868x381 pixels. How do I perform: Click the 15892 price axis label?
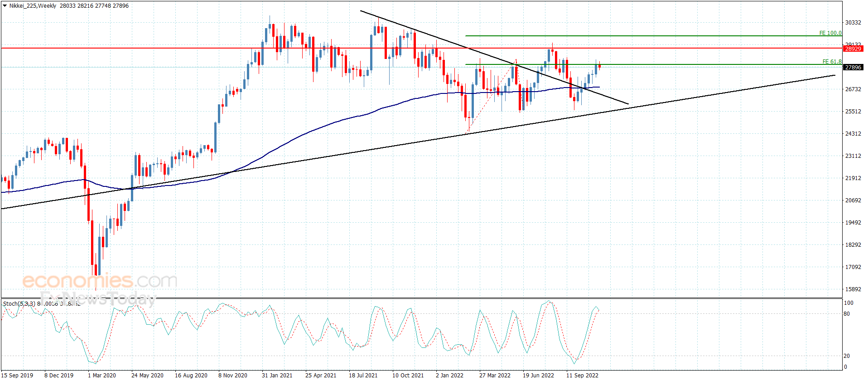point(853,289)
